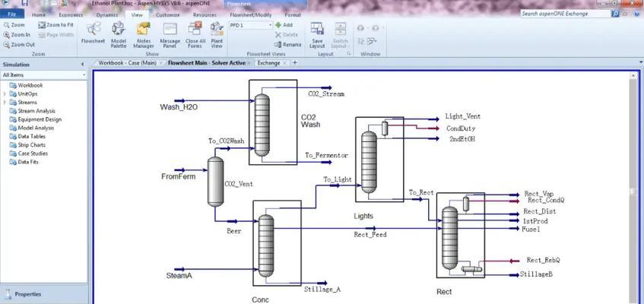Click in the aspenONE Exchange search field

click(x=566, y=14)
